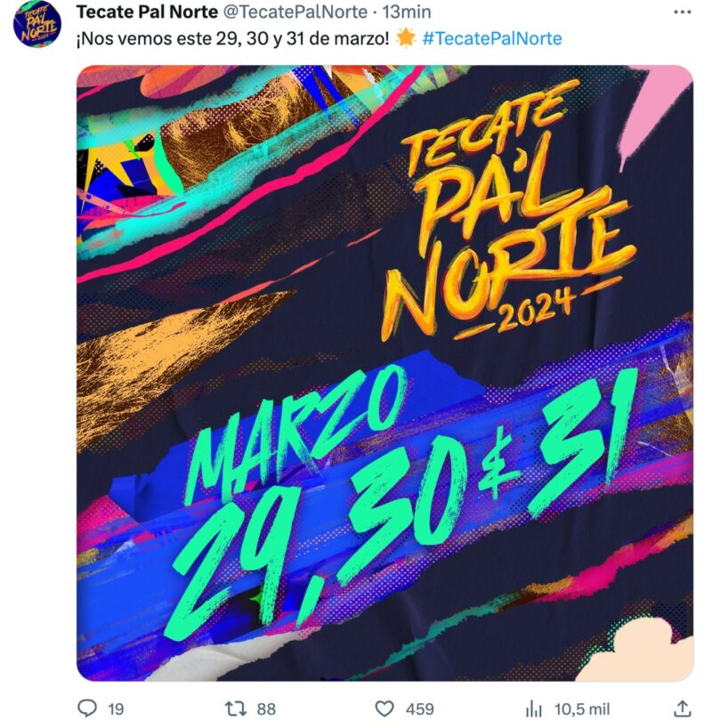Repost the tweet using the retweet icon
712x728 pixels.
click(236, 708)
